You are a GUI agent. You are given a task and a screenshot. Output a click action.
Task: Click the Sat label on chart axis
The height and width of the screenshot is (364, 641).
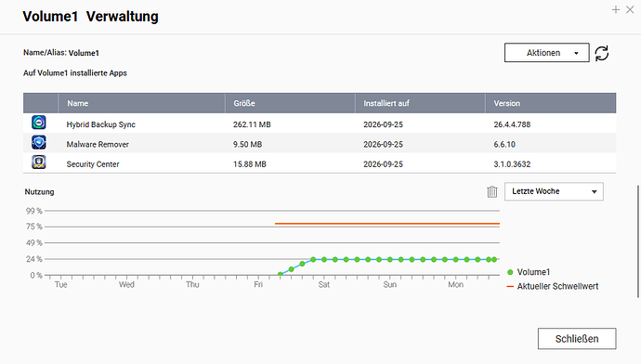324,284
